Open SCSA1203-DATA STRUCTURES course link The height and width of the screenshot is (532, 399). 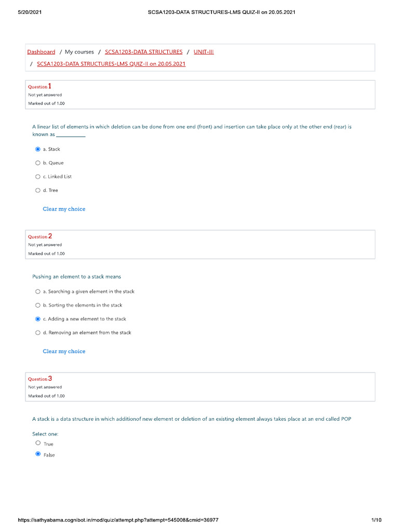pos(143,52)
